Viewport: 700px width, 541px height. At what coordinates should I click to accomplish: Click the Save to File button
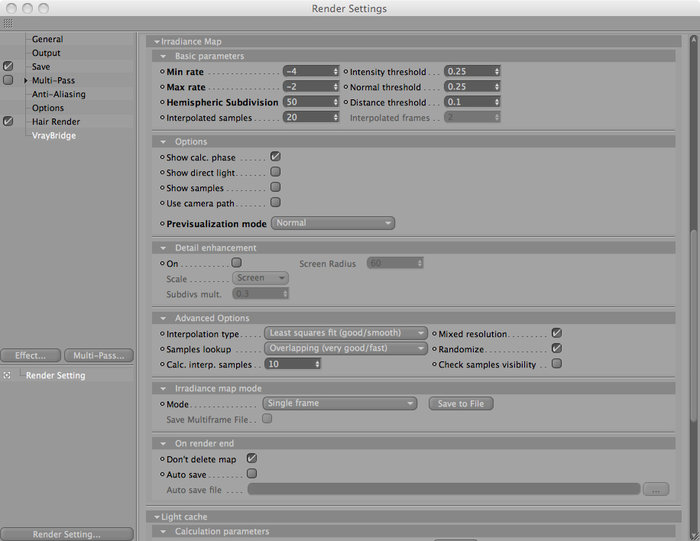coord(461,404)
